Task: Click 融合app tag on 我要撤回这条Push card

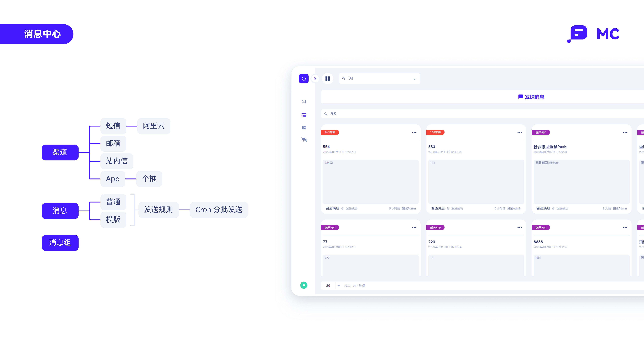Action: (x=541, y=132)
